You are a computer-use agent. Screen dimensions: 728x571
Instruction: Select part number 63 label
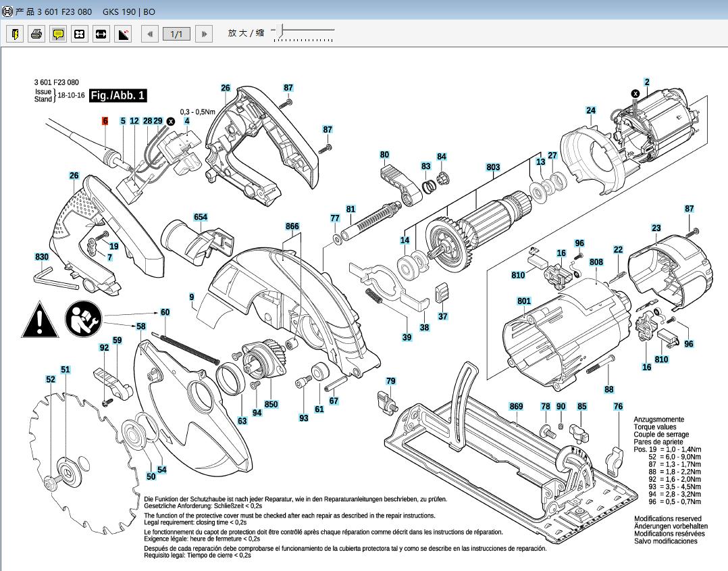tap(242, 421)
